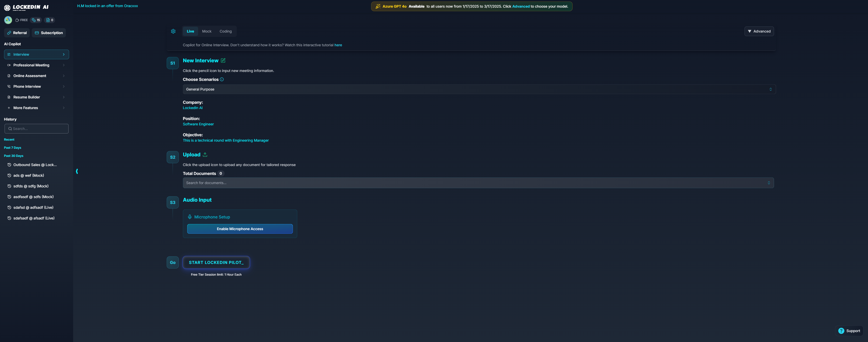
Task: Click the info icon beside Choose Scenarios
Action: (x=222, y=80)
